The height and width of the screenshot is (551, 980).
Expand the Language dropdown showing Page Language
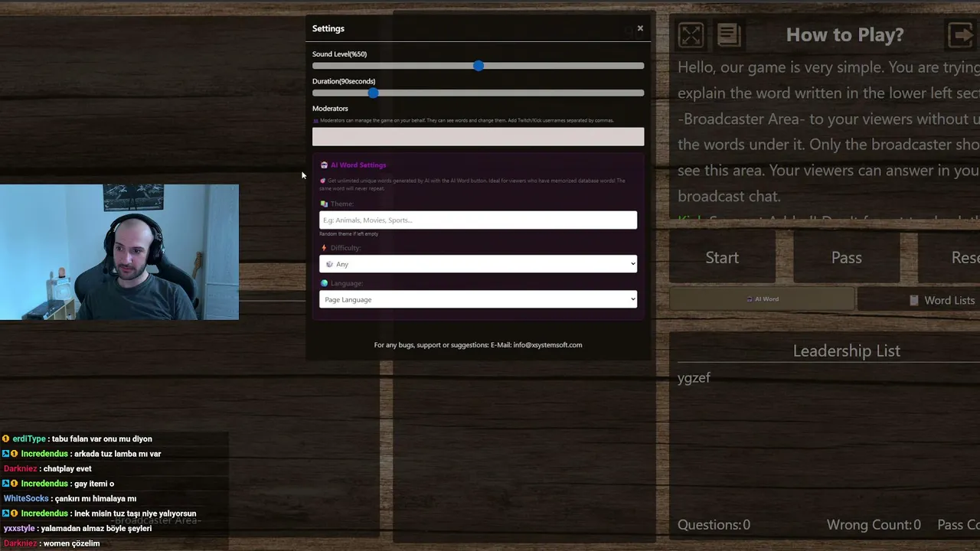[x=478, y=299]
